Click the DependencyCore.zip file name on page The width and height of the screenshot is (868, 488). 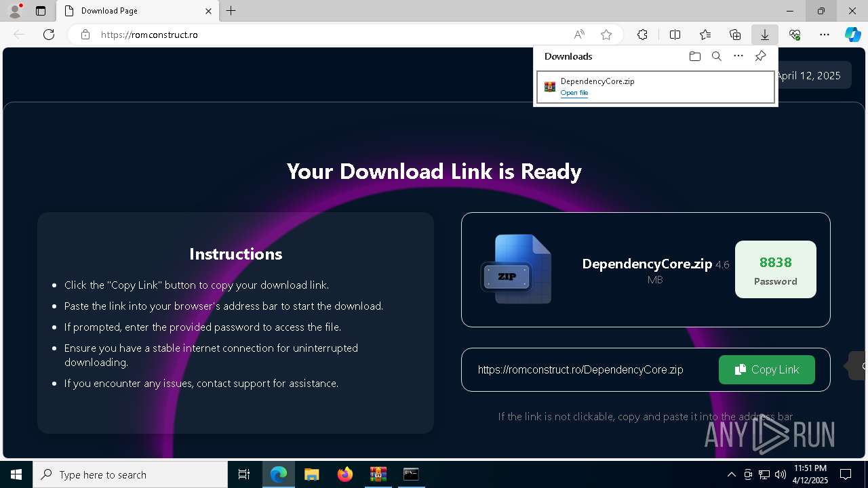tap(647, 264)
